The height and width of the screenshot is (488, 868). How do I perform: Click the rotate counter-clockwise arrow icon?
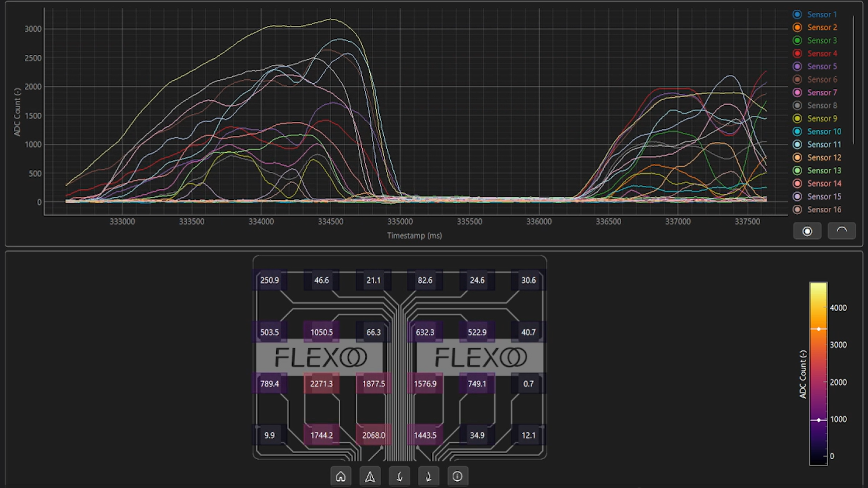click(399, 476)
